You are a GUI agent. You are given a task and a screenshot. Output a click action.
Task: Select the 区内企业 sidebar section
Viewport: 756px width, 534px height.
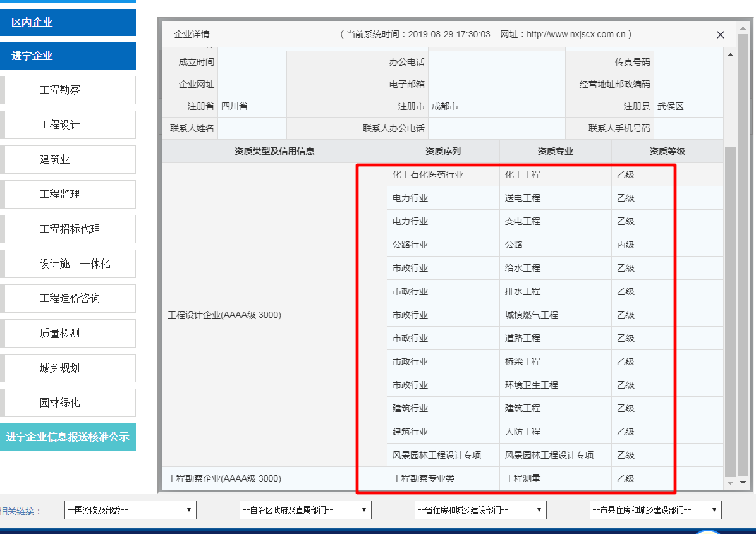68,23
